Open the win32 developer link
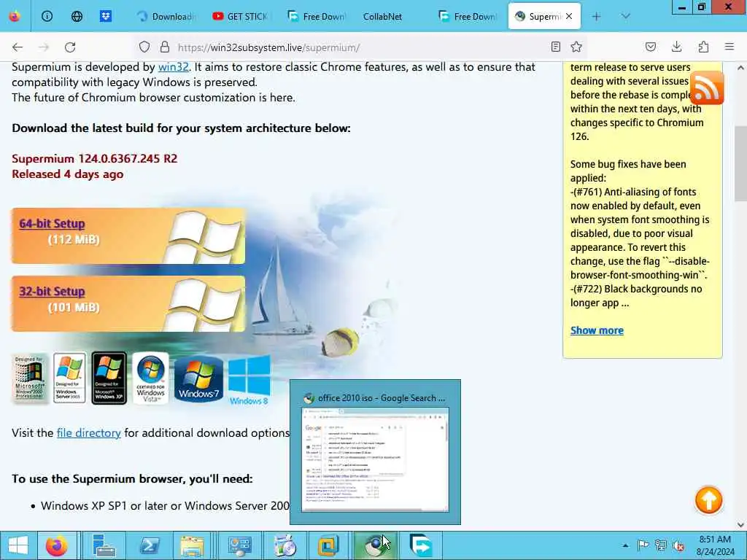The image size is (747, 560). coord(174,67)
